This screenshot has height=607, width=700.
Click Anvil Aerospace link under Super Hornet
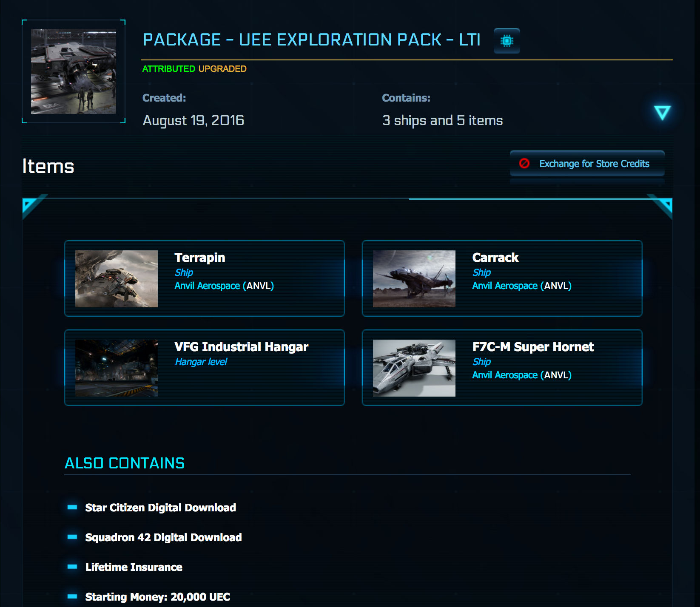522,375
